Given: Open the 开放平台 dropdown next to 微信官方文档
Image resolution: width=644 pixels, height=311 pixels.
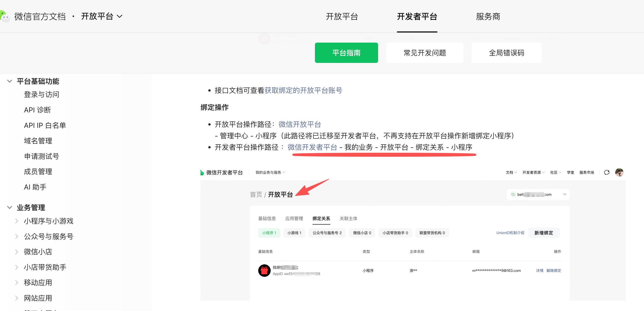Looking at the screenshot, I should click(101, 16).
